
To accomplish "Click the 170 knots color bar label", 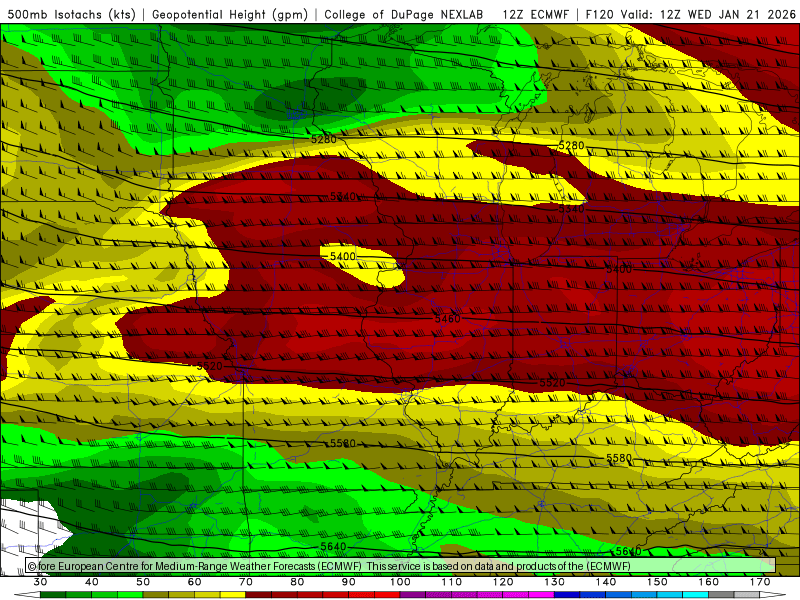I will 760,582.
